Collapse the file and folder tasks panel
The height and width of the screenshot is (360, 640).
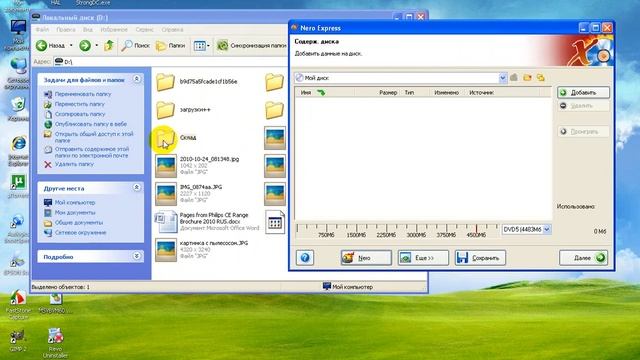pos(137,79)
